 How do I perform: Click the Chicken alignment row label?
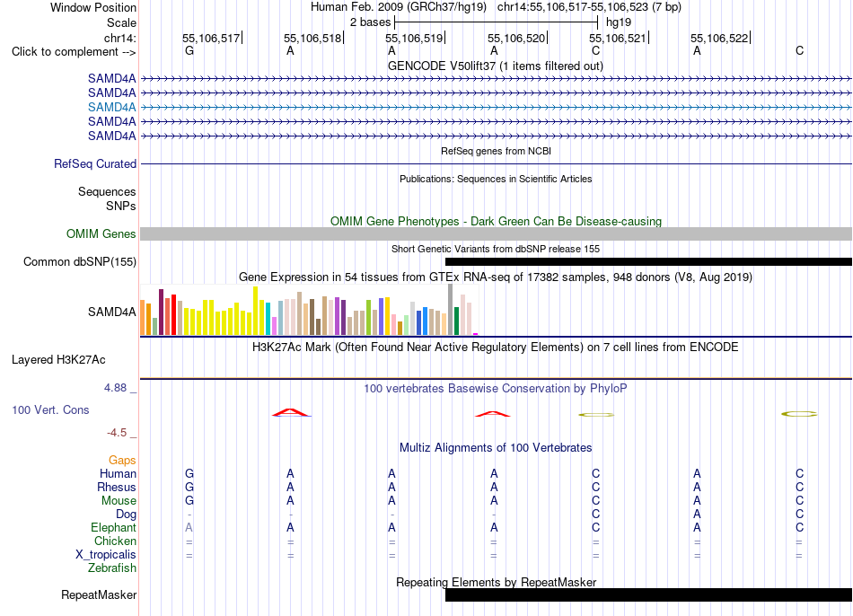115,541
